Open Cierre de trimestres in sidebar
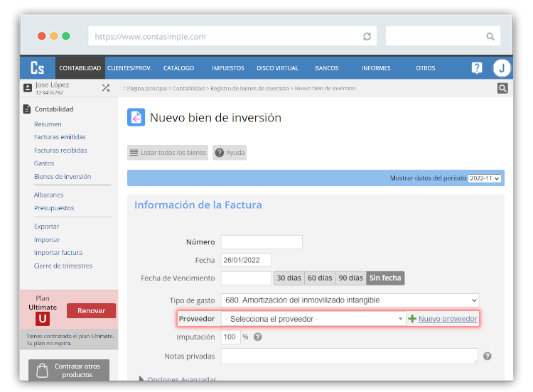 [x=63, y=266]
